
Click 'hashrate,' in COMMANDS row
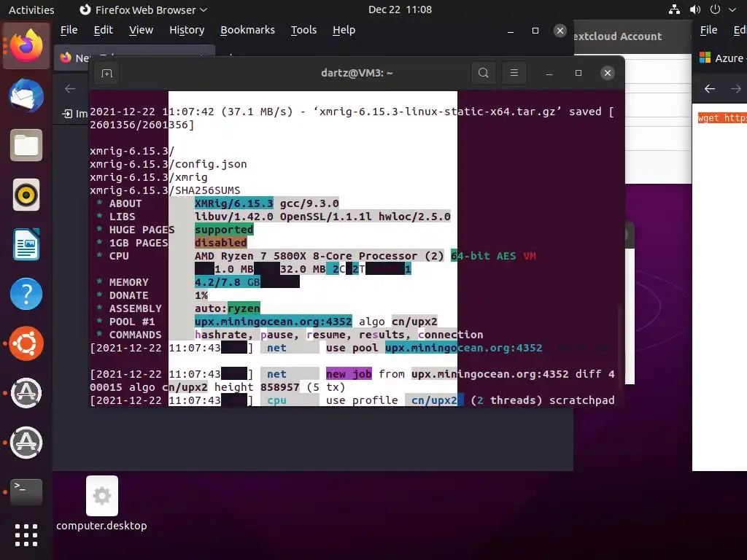tap(224, 334)
